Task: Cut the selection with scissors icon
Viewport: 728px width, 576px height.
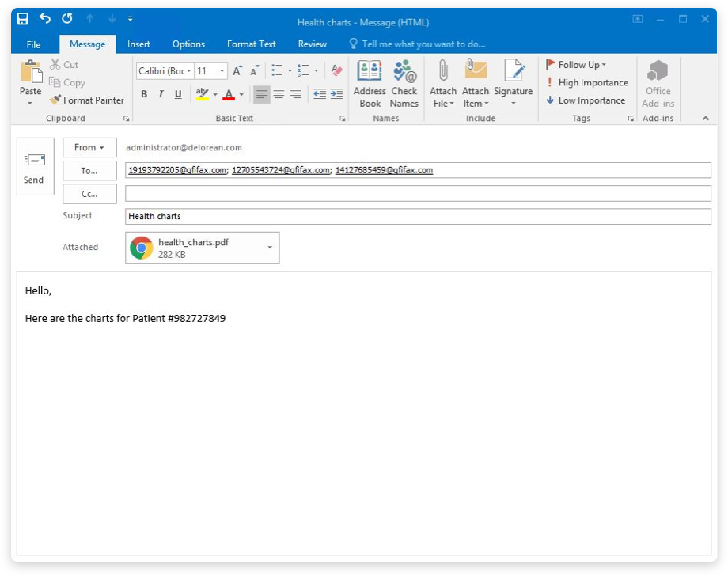Action: (x=65, y=65)
